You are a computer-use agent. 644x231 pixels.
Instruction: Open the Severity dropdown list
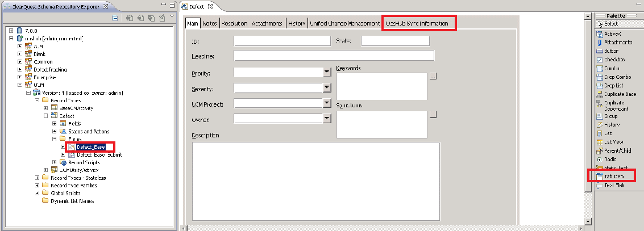pos(327,87)
